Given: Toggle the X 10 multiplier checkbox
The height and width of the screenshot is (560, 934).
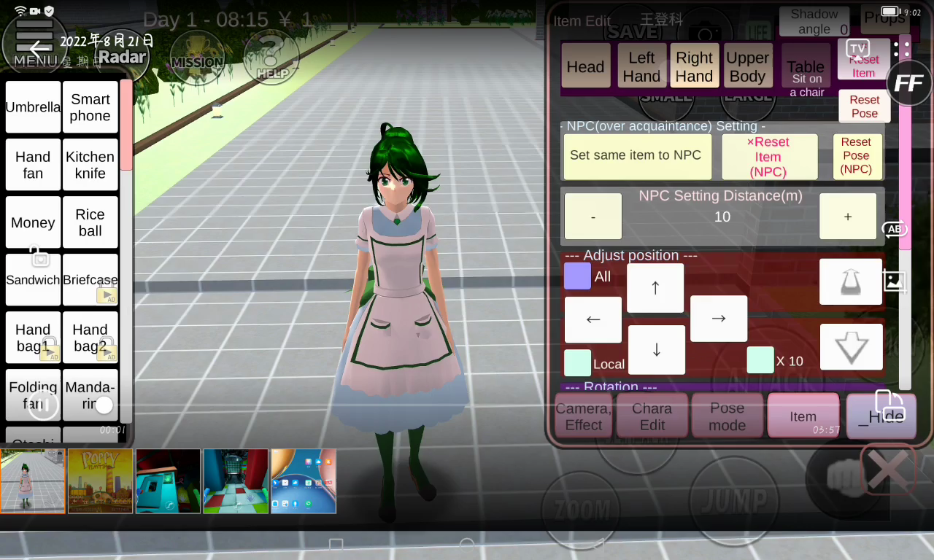Looking at the screenshot, I should pyautogui.click(x=760, y=360).
